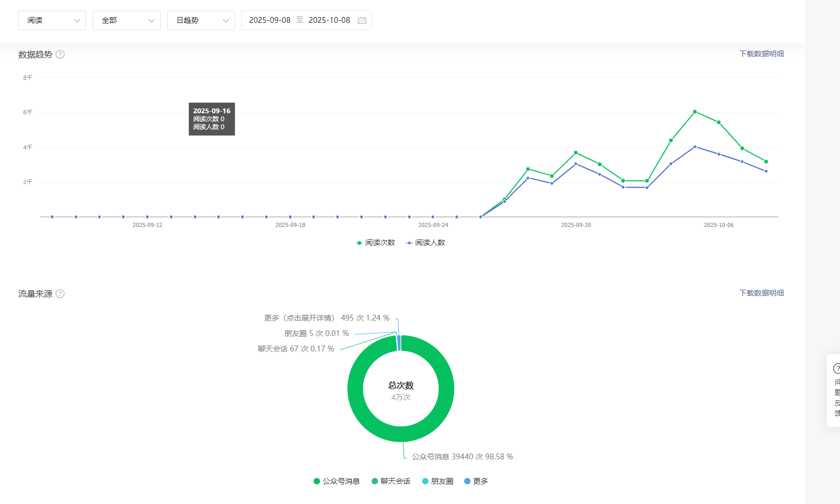Click the end date 2025-10-08 field
The image size is (840, 504).
coord(329,20)
